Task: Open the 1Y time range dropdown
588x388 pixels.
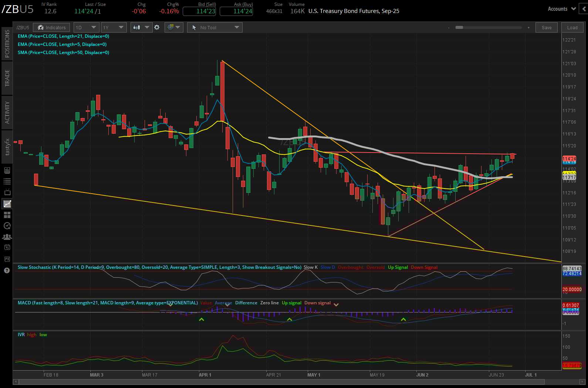Action: point(114,27)
